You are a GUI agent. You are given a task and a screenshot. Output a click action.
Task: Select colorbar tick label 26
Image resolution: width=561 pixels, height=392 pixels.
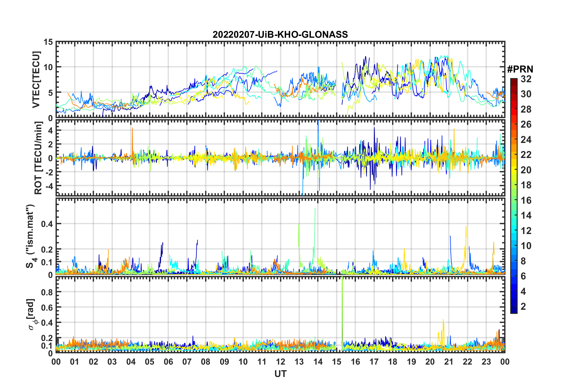click(x=526, y=124)
